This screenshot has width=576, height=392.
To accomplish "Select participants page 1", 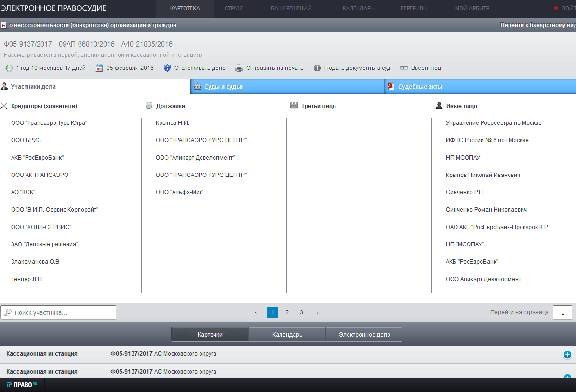I will [x=272, y=312].
